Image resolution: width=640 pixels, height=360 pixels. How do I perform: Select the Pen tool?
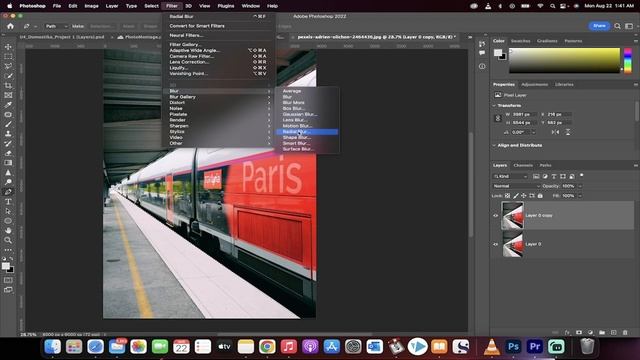[x=8, y=192]
